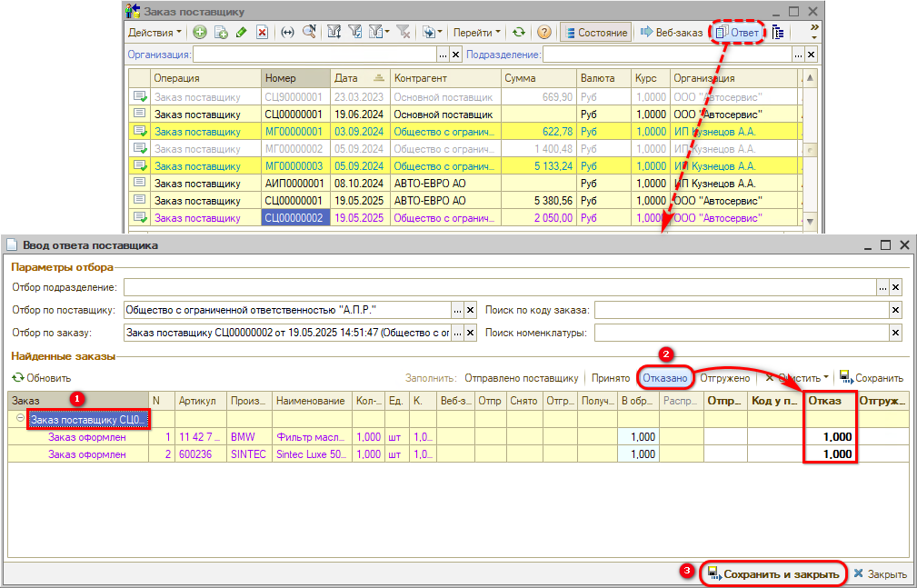
Task: Collapse the Заказ поставщику tree node
Action: pos(20,419)
